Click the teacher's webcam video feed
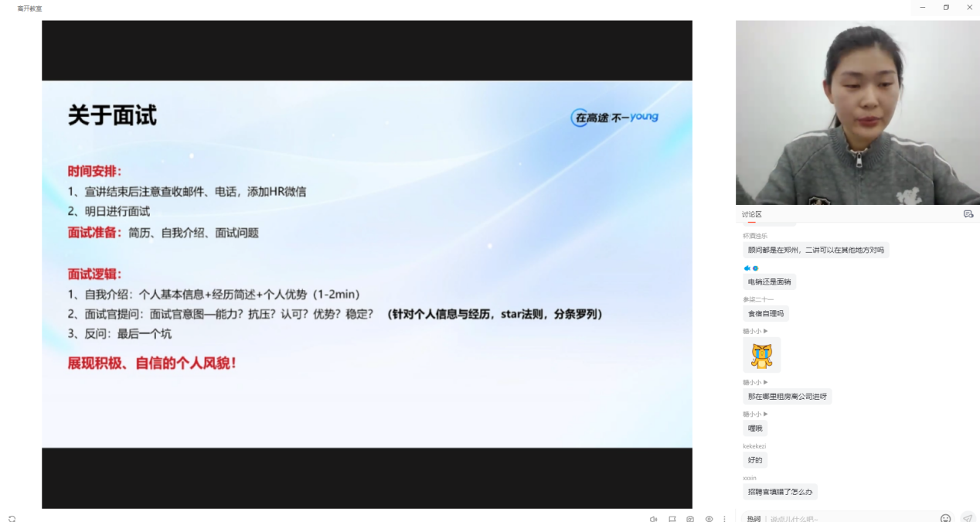Screen dimensions: 980x522 [857, 113]
